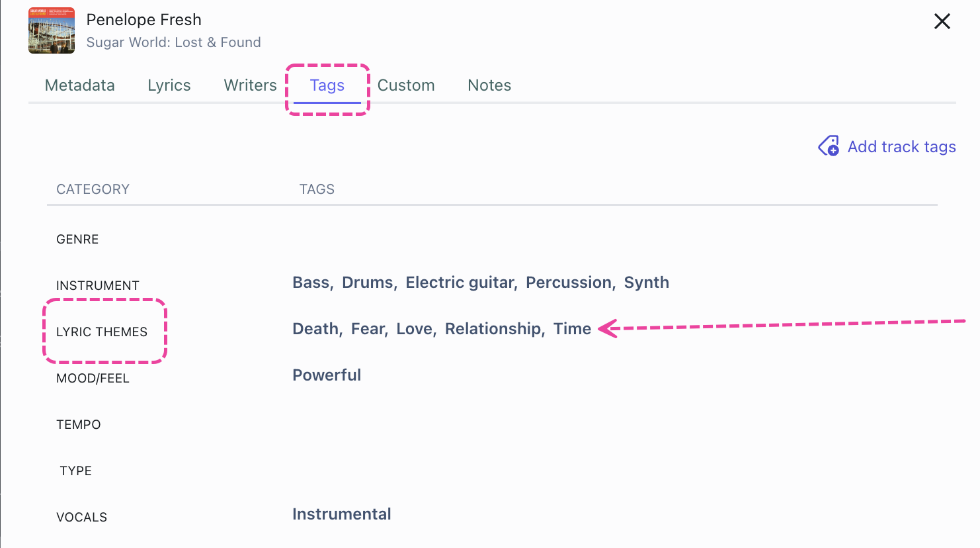Click the INSTRUMENT category label
980x548 pixels.
click(x=98, y=285)
